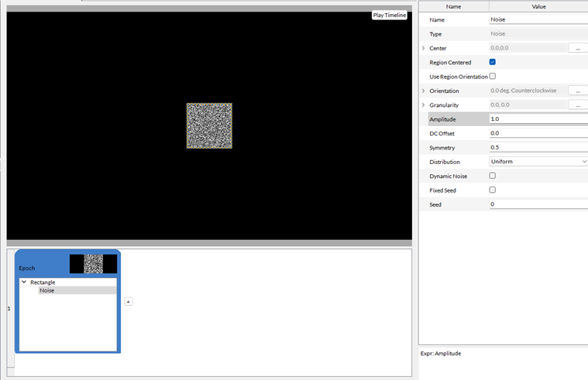Open the Granularity ellipsis editor button
This screenshot has height=380, width=588.
[578, 104]
